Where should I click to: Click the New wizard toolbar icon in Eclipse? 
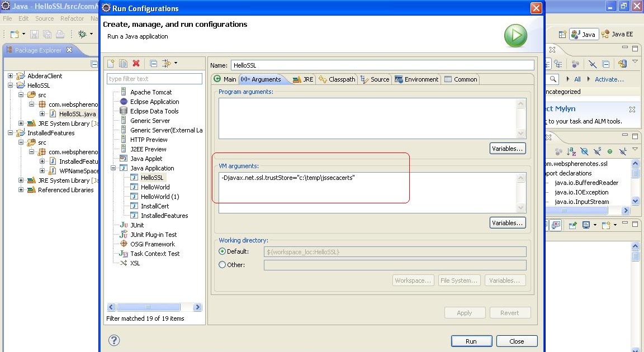15,34
